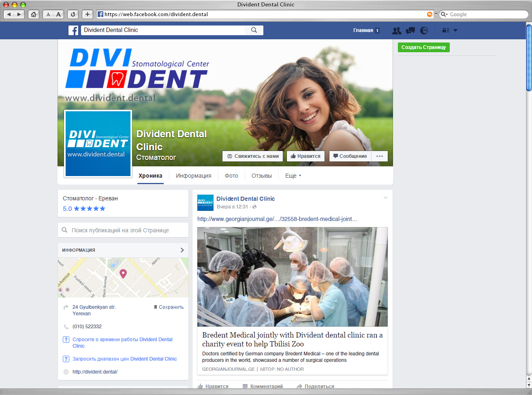Image resolution: width=532 pixels, height=395 pixels.
Task: Open friend requests icon
Action: [x=397, y=30]
